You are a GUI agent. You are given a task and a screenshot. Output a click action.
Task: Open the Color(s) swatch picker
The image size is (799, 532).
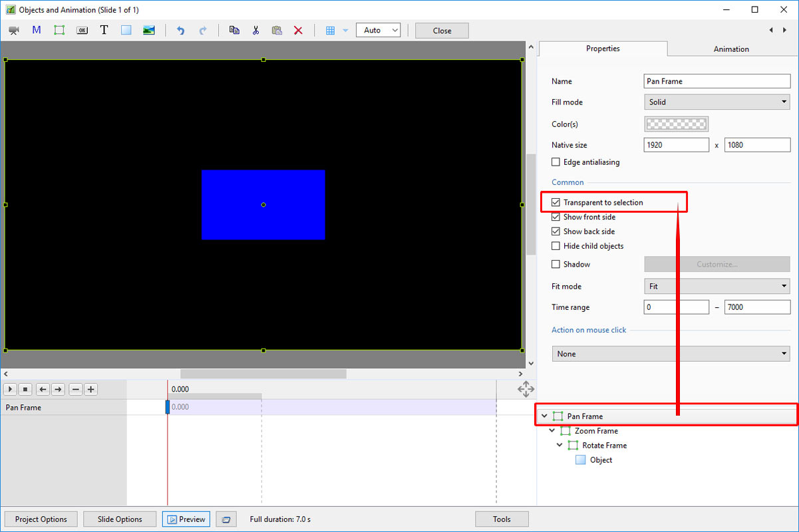(x=677, y=124)
